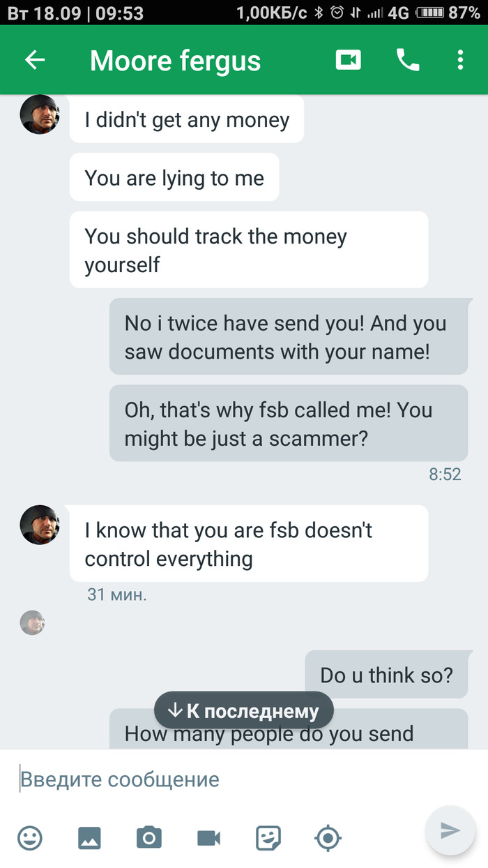Attach an image from gallery

(x=89, y=837)
